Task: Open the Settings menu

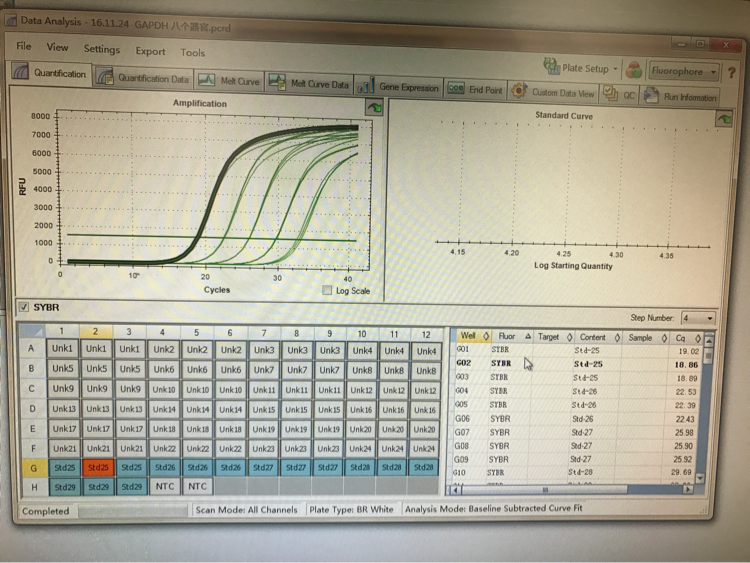Action: pos(101,49)
